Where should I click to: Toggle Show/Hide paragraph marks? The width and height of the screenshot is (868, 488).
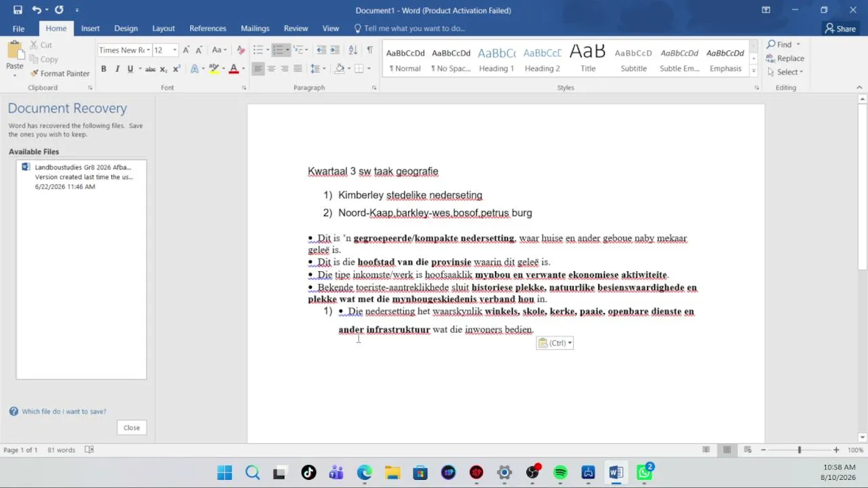click(x=370, y=50)
